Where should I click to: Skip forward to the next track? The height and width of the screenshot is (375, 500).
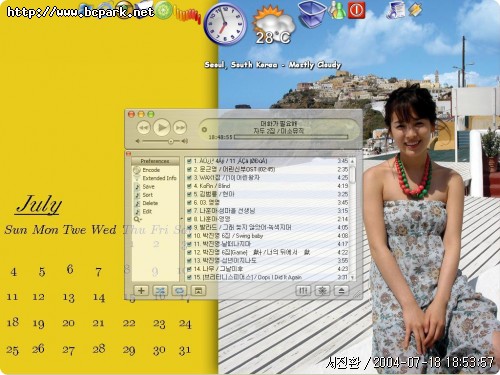click(180, 128)
